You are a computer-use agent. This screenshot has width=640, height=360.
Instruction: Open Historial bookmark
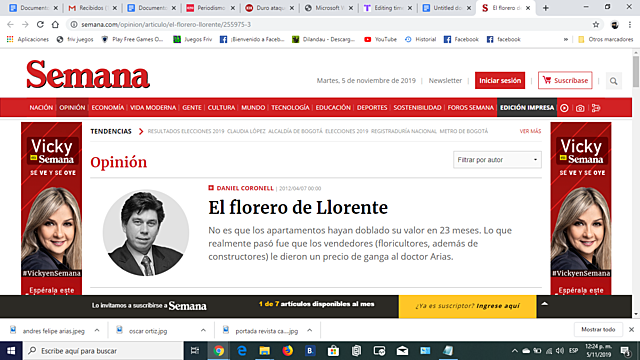[420, 40]
